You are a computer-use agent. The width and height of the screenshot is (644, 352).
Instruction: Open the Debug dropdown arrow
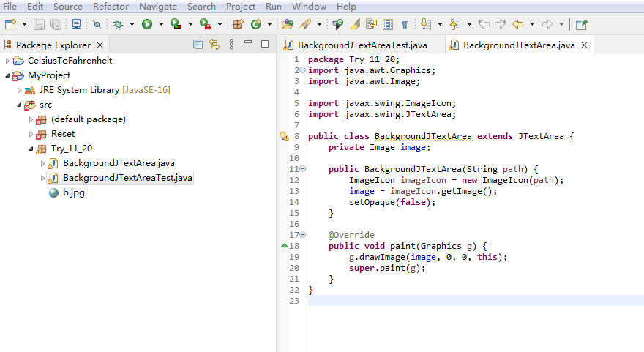132,24
